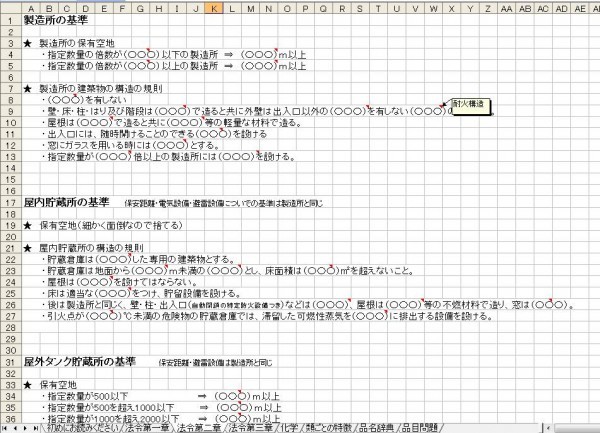Viewport: 600px width, 433px height.
Task: Open the 化学 sheet tab
Action: click(x=289, y=428)
